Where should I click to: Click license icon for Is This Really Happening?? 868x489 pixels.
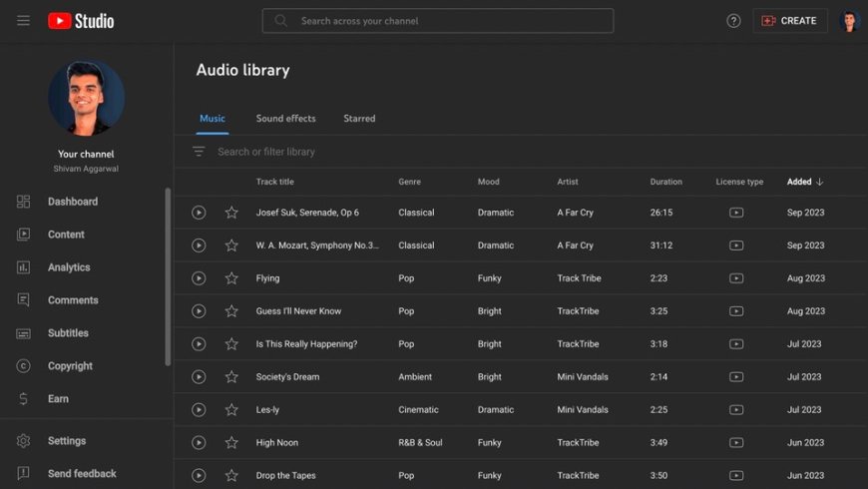tap(736, 344)
